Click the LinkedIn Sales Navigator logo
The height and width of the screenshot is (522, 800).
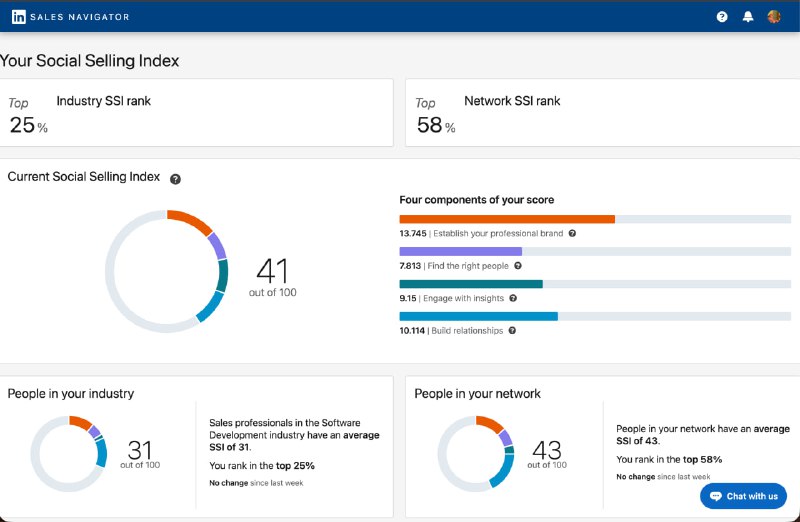click(x=70, y=17)
